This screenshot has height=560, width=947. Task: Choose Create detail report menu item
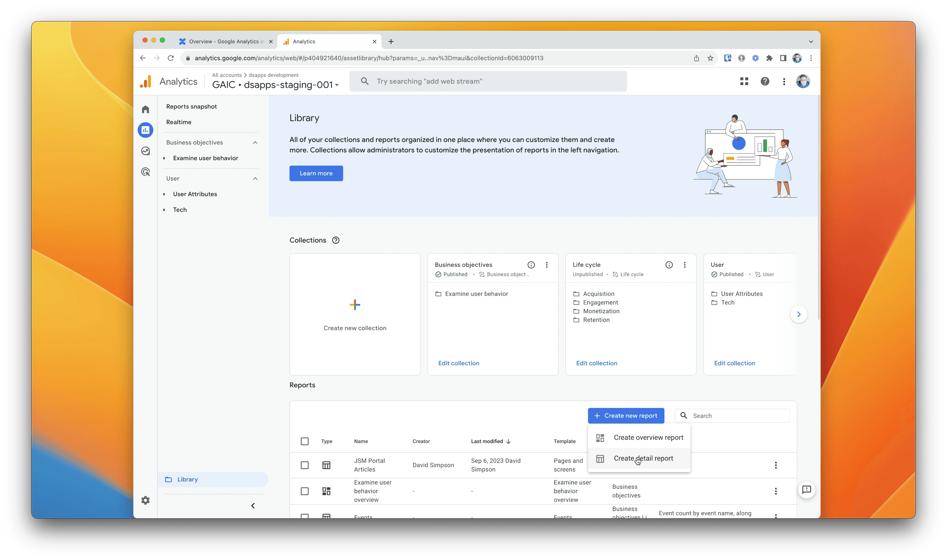click(x=639, y=459)
